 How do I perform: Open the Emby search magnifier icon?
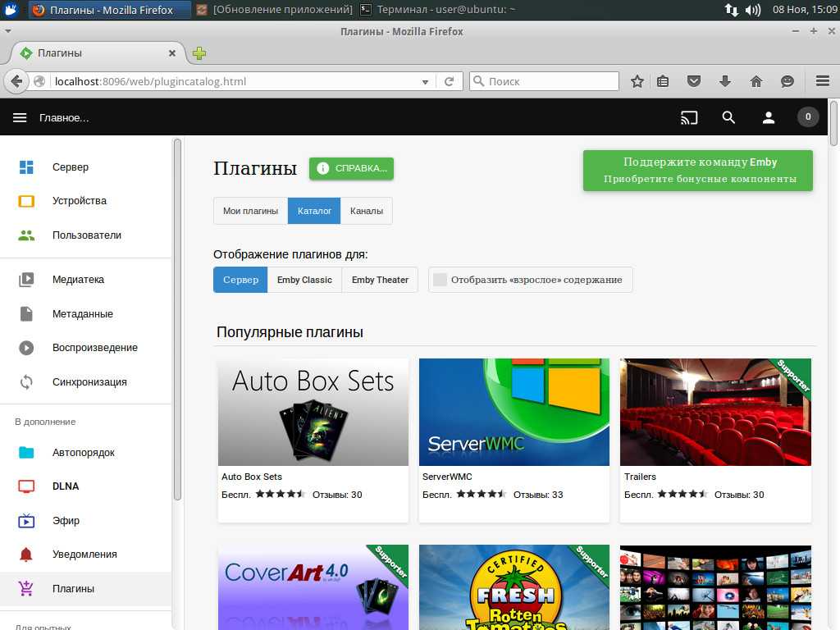click(728, 117)
